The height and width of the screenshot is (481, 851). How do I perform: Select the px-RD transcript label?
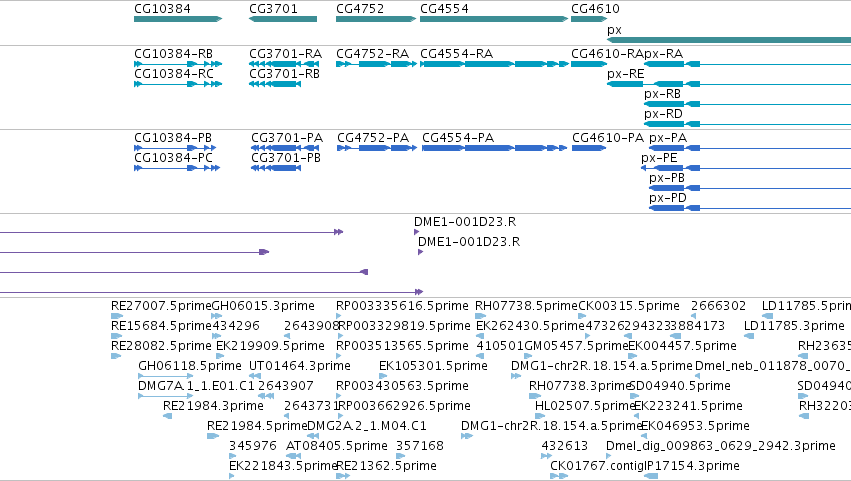[x=663, y=114]
